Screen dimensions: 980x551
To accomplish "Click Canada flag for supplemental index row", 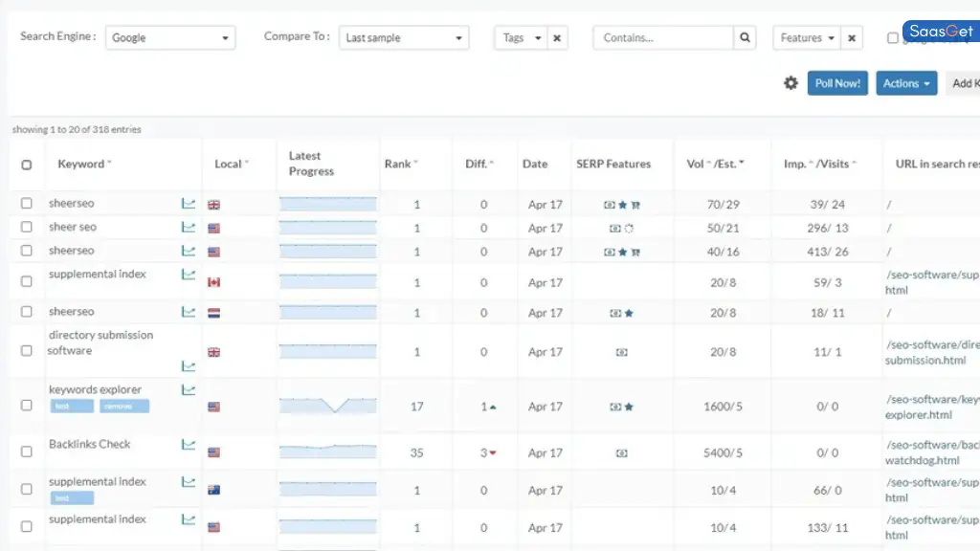I will coord(213,282).
